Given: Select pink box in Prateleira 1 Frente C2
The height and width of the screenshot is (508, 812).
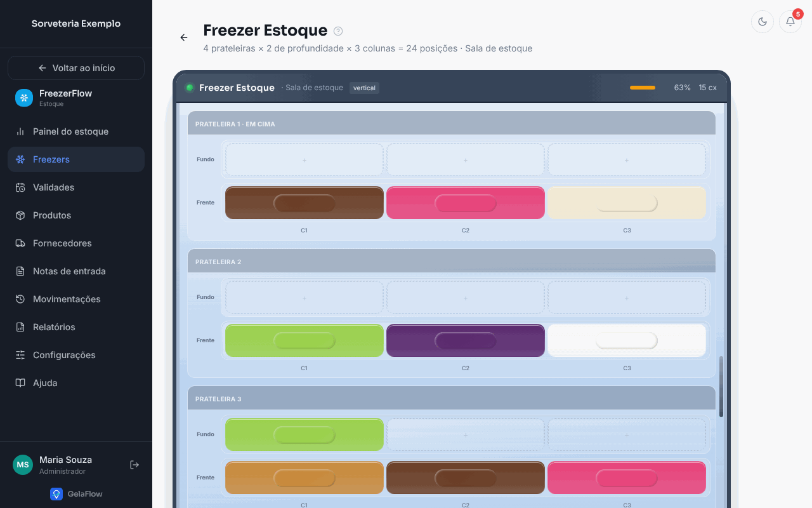Looking at the screenshot, I should tap(466, 203).
